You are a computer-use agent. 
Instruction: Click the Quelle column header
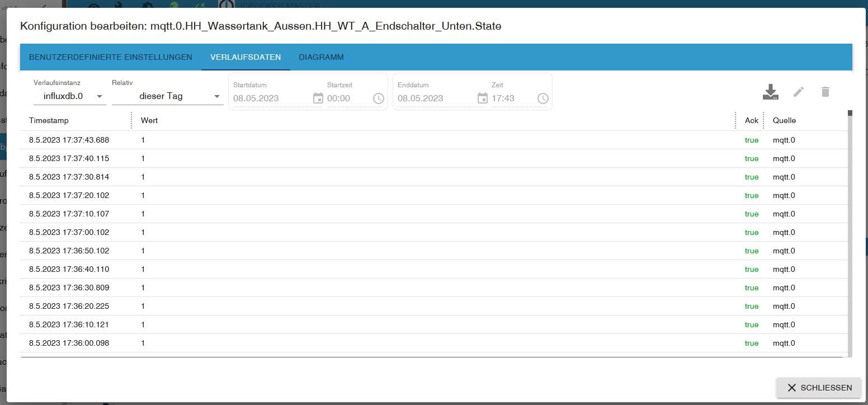784,120
